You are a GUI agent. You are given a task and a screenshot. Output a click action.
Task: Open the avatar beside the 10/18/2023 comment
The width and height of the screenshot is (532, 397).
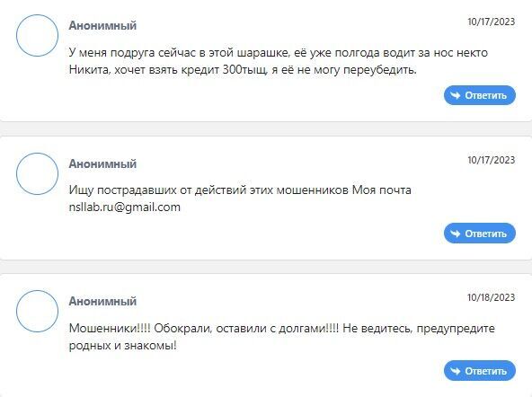pos(38,311)
